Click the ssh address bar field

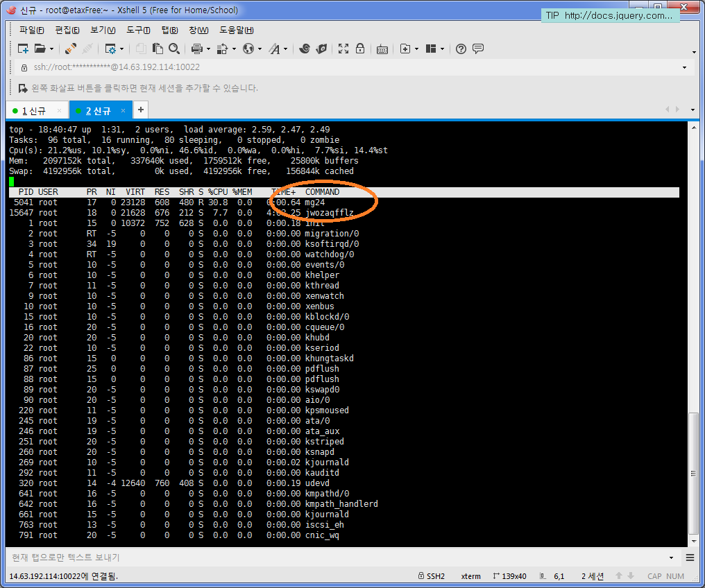(350, 67)
